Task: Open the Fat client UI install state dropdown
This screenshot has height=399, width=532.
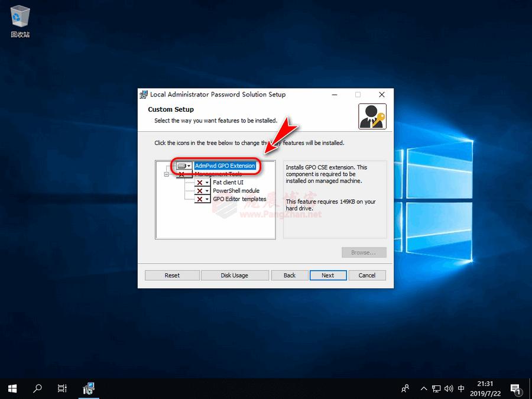Action: (207, 183)
